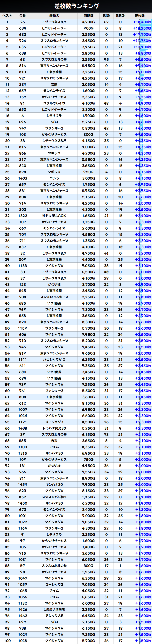The image size is (152, 644).
Task: Select machine number 1133 cell
Action: coord(23,266)
